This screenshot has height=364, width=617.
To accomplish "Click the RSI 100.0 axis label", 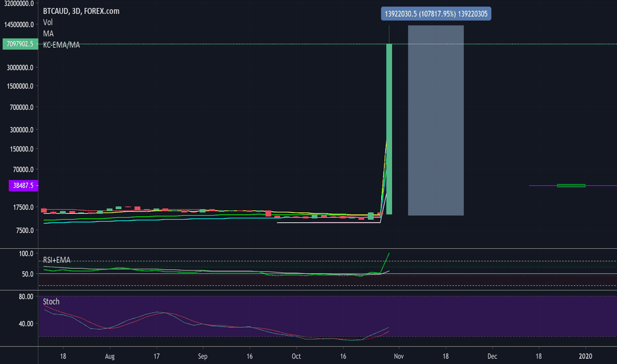I will [x=26, y=254].
